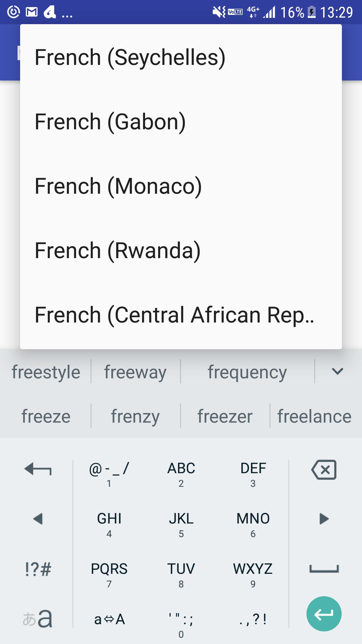The width and height of the screenshot is (362, 644).
Task: Move cursor right with arrow key
Action: (324, 519)
